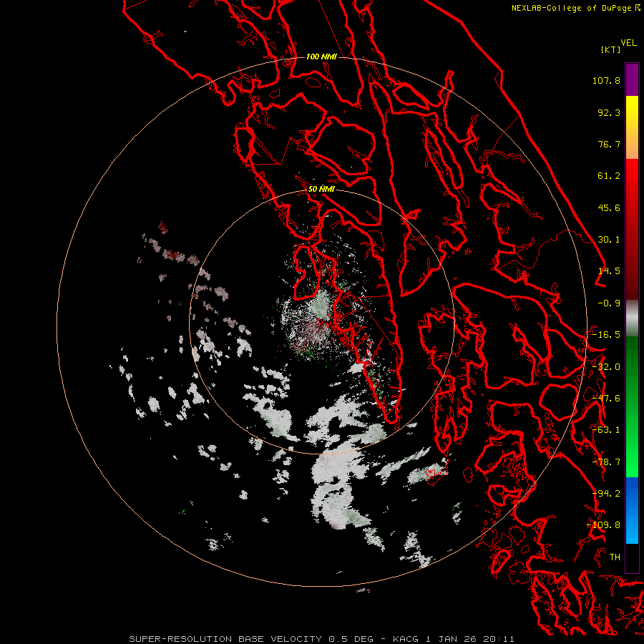This screenshot has height=644, width=644.
Task: Click the 50 NMI range ring label
Action: (x=321, y=189)
